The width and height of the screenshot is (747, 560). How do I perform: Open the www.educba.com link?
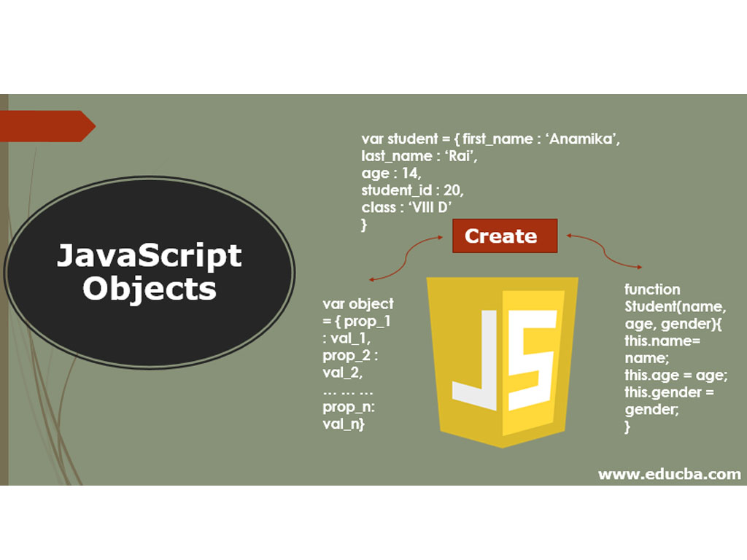(669, 474)
